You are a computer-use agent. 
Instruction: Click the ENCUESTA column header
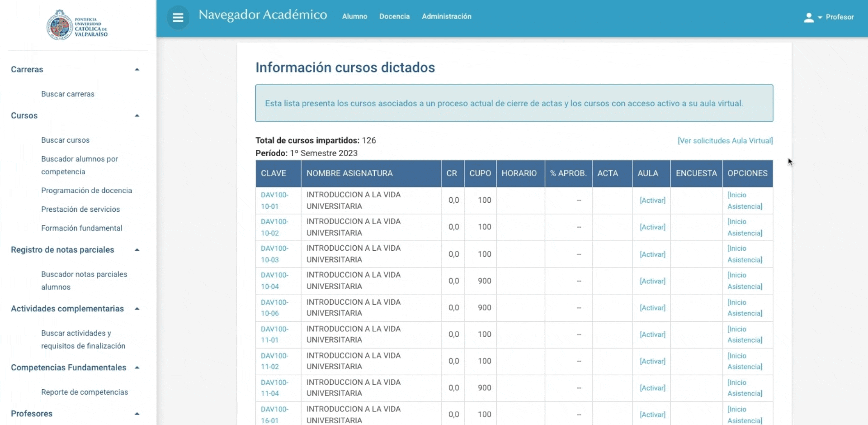coord(696,173)
